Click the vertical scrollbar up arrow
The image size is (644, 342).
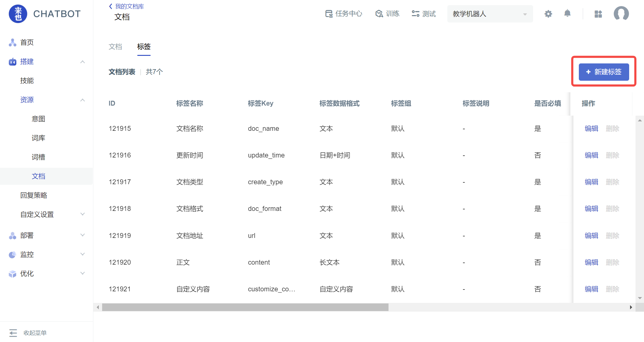pos(640,120)
